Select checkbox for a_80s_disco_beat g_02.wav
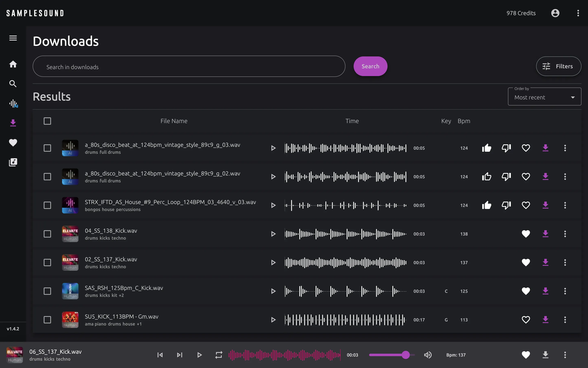Screen dimensions: 588x368 click(x=47, y=177)
